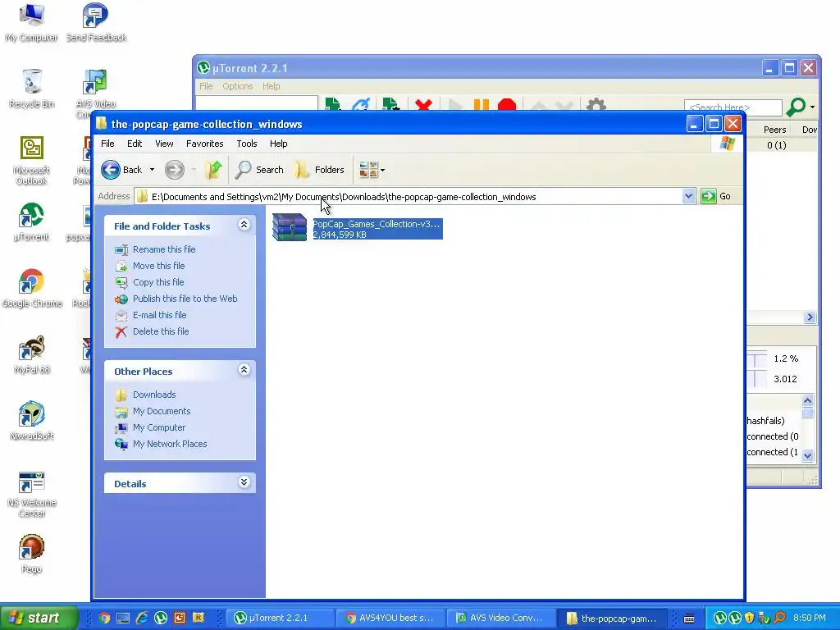Click the Start button

click(39, 618)
